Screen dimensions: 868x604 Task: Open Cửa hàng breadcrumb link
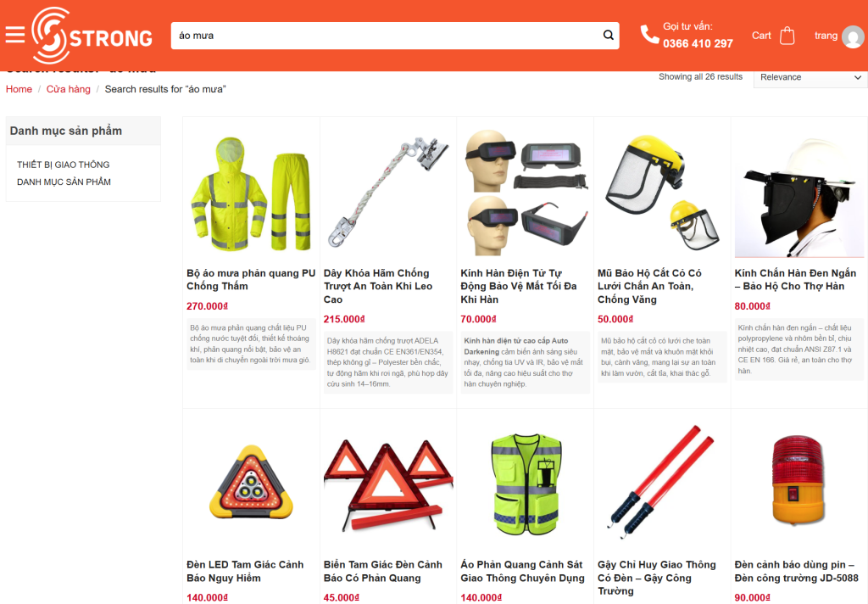[x=68, y=89]
